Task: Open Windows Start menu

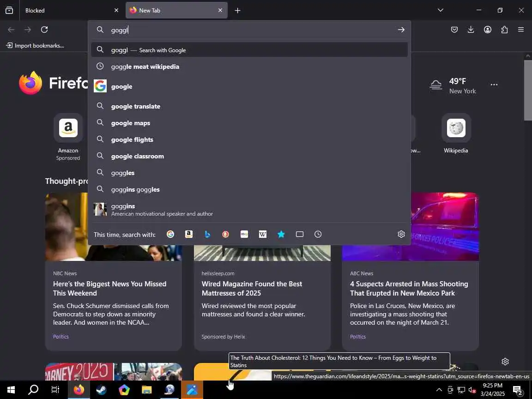Action: pos(11,390)
